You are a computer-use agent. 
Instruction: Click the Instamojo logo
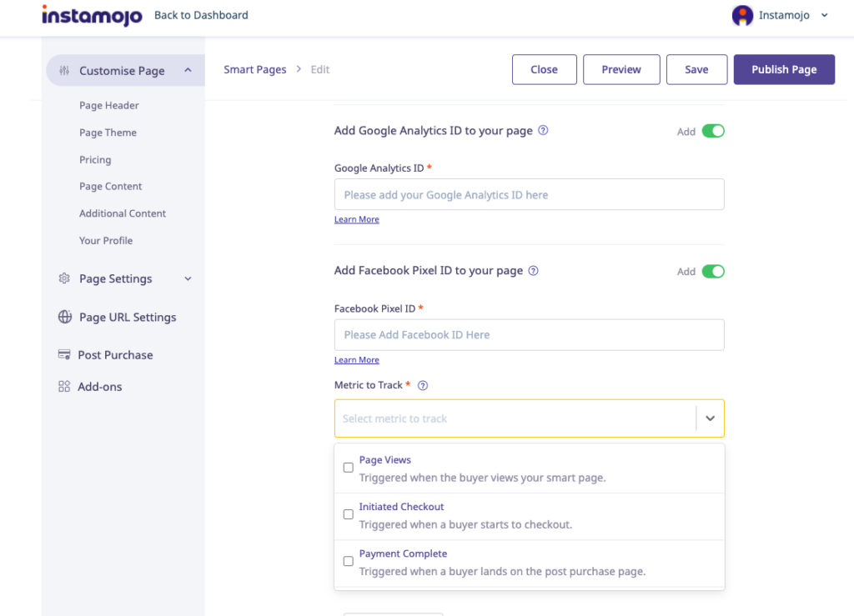[x=92, y=16]
